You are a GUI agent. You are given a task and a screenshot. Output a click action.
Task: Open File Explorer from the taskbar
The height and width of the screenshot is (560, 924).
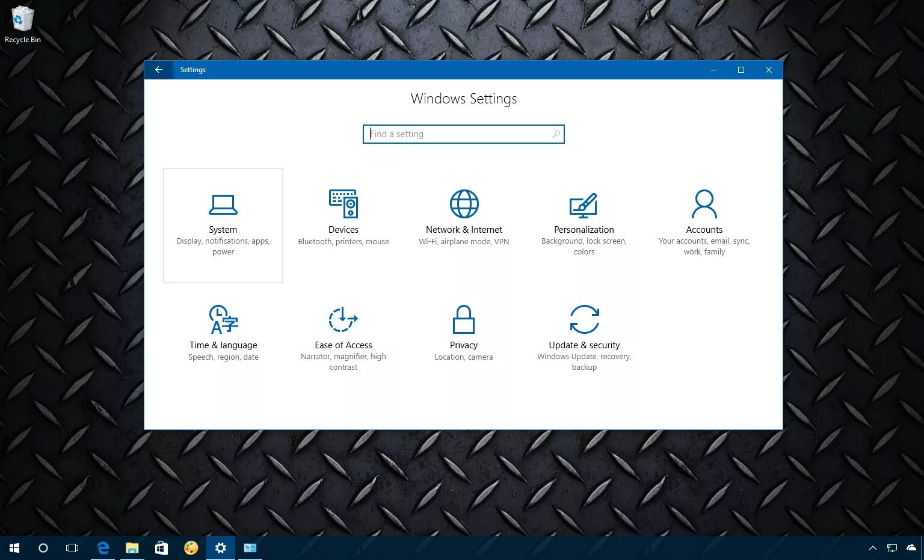tap(132, 548)
